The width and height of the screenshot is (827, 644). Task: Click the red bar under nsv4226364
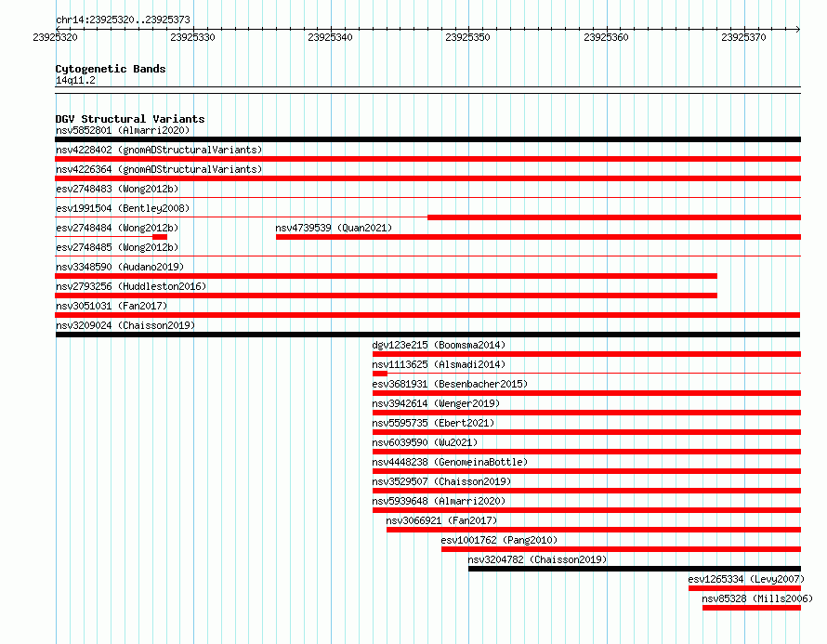point(427,178)
